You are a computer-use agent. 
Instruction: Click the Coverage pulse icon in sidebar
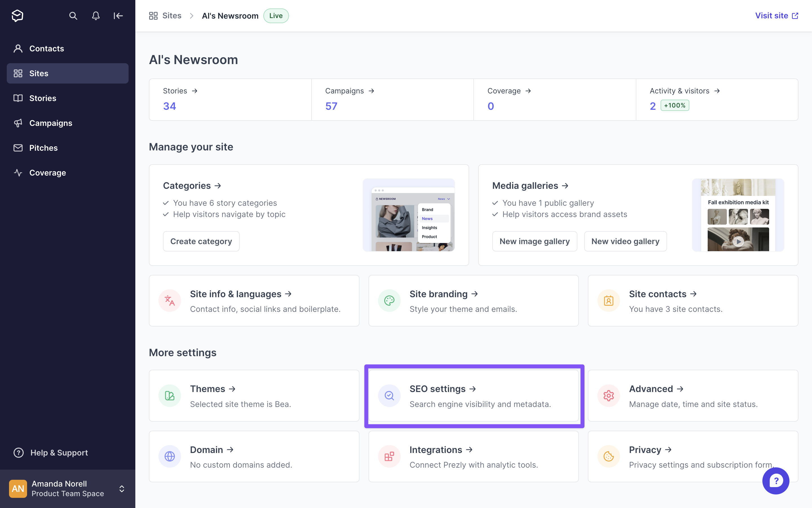tap(18, 173)
